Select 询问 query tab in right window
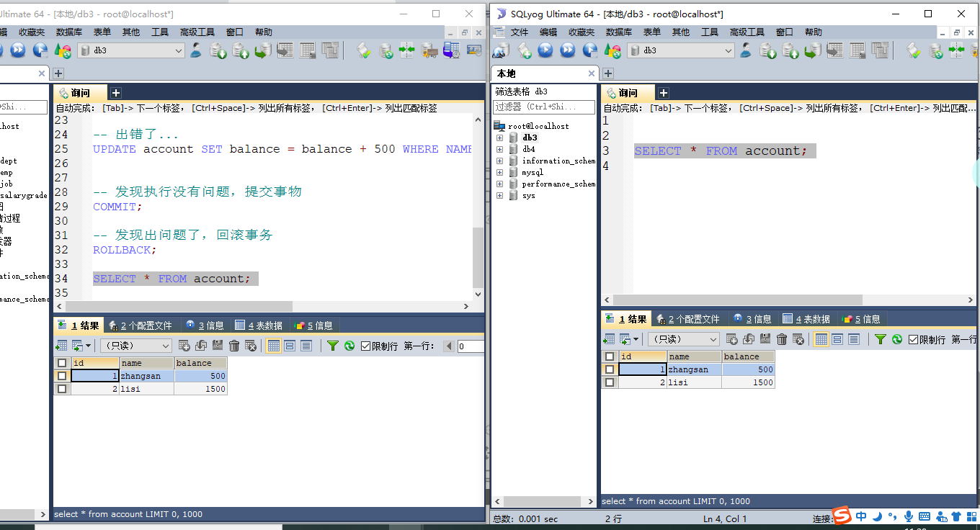The height and width of the screenshot is (530, 980). tap(628, 93)
